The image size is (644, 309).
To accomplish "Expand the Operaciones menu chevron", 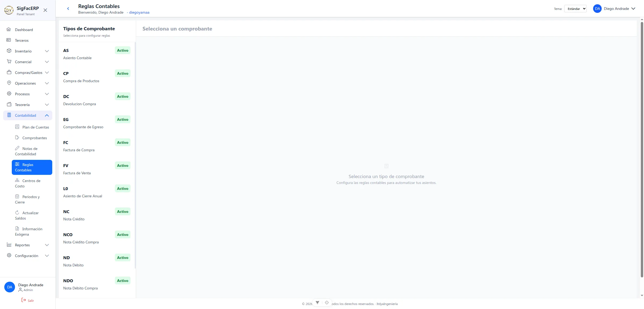I will pyautogui.click(x=47, y=83).
